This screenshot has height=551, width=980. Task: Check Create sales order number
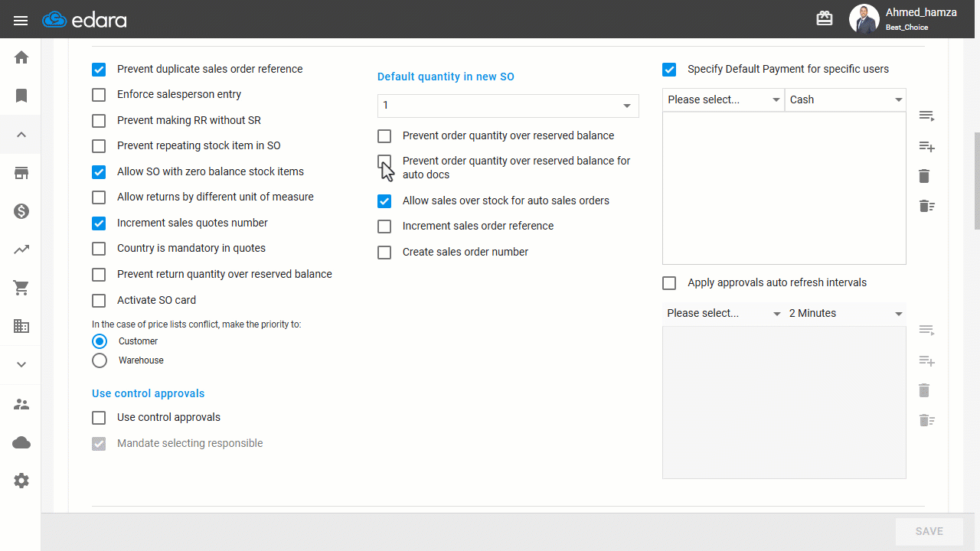(x=384, y=253)
